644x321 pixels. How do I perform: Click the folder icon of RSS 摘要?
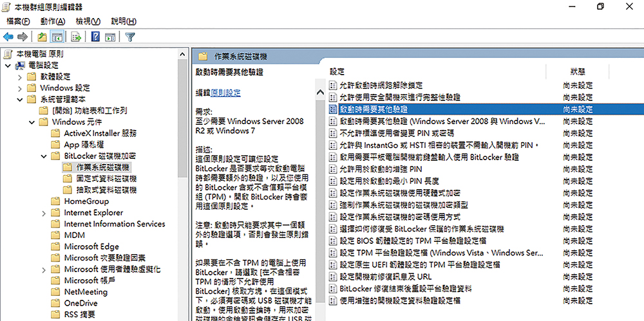pos(55,315)
